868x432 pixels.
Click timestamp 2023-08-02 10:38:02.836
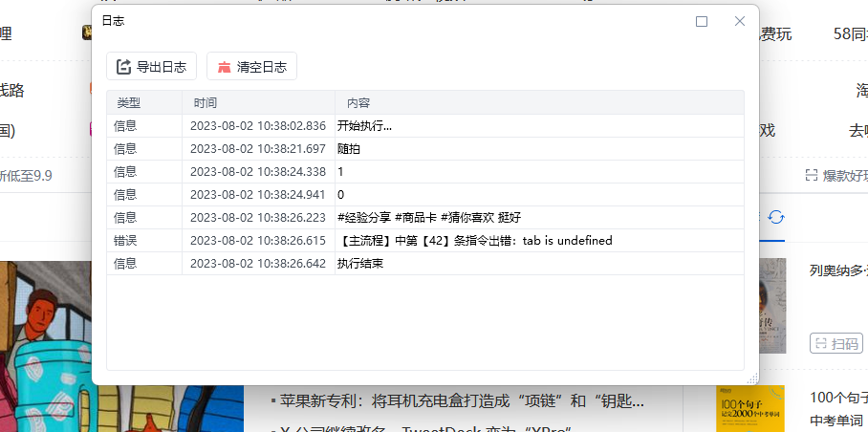tap(258, 126)
